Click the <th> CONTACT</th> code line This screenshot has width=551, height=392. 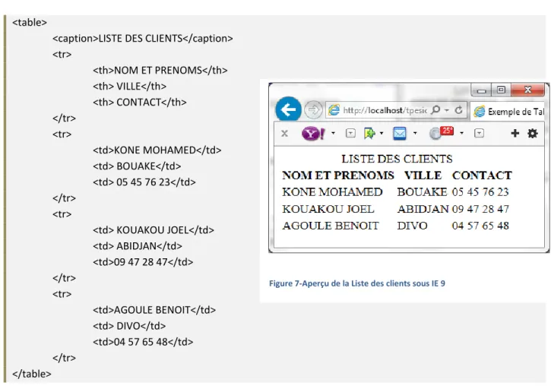(140, 103)
